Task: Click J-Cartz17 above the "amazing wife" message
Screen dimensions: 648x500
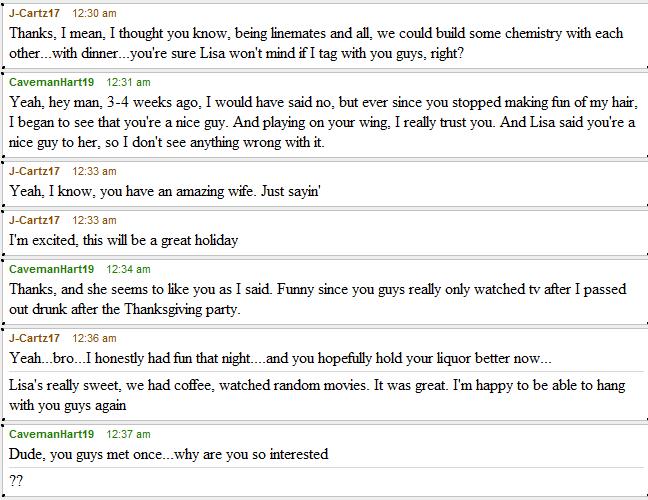Action: click(34, 171)
